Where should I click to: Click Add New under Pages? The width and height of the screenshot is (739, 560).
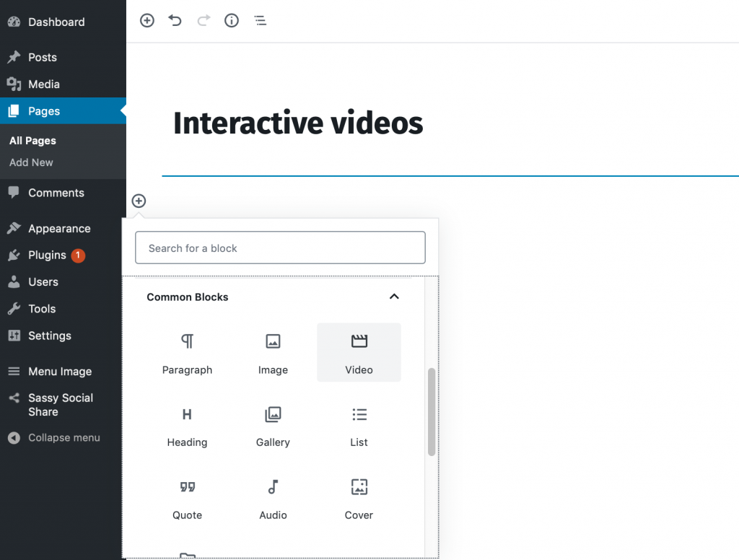[x=31, y=162]
